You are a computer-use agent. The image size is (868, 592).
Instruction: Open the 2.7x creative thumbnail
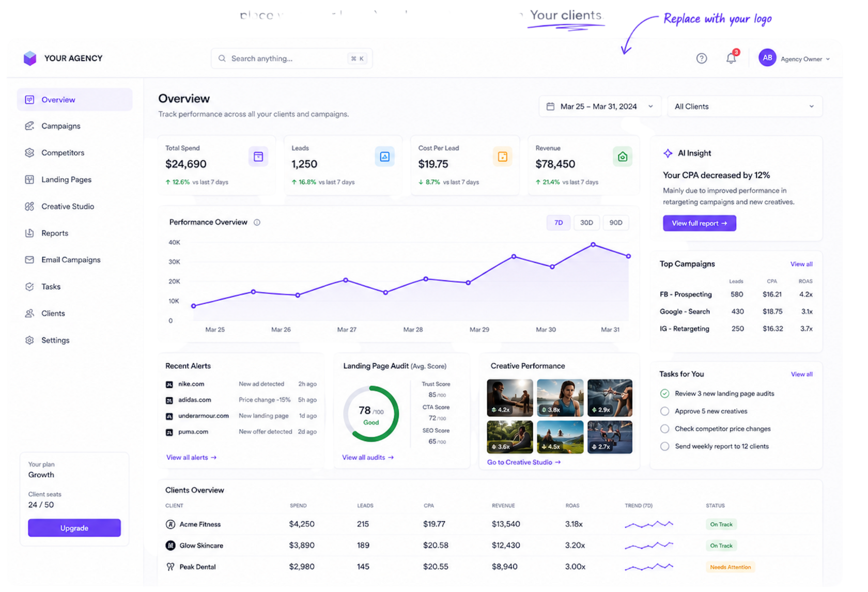tap(610, 437)
